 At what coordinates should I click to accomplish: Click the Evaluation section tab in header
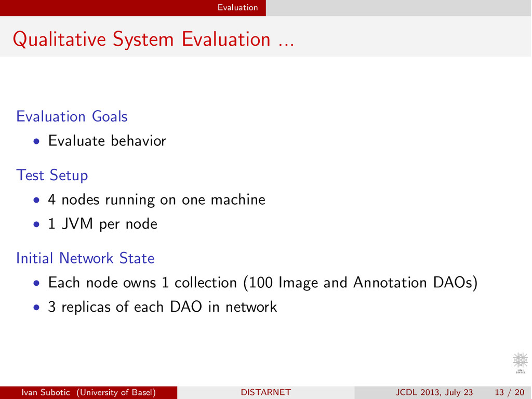[237, 7]
